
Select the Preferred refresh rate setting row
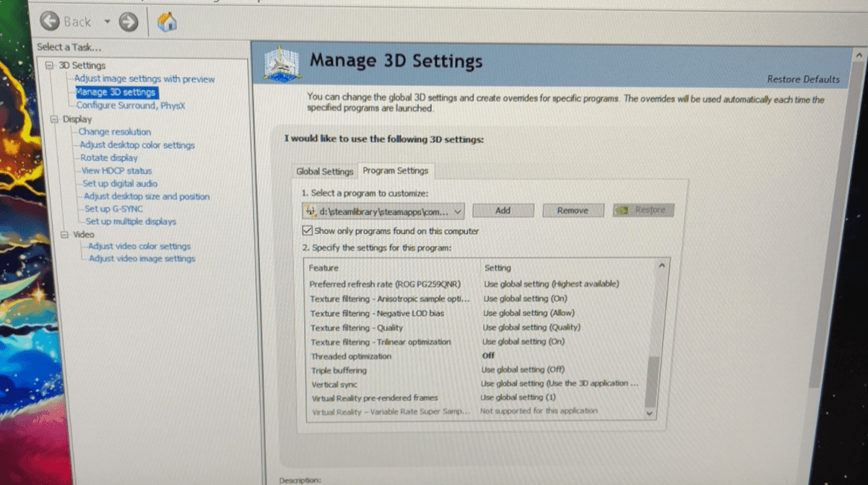pos(480,284)
